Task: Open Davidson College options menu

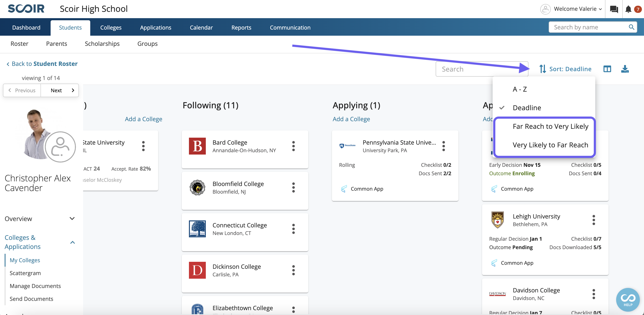Action: coord(594,294)
